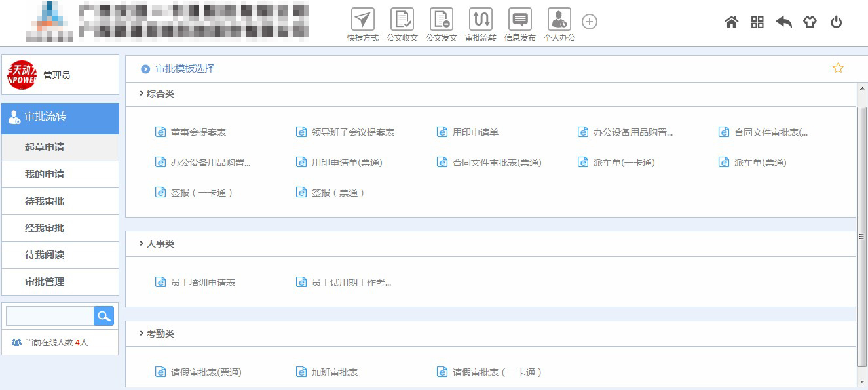Click the plus icon to add shortcut
The height and width of the screenshot is (390, 868).
point(590,22)
